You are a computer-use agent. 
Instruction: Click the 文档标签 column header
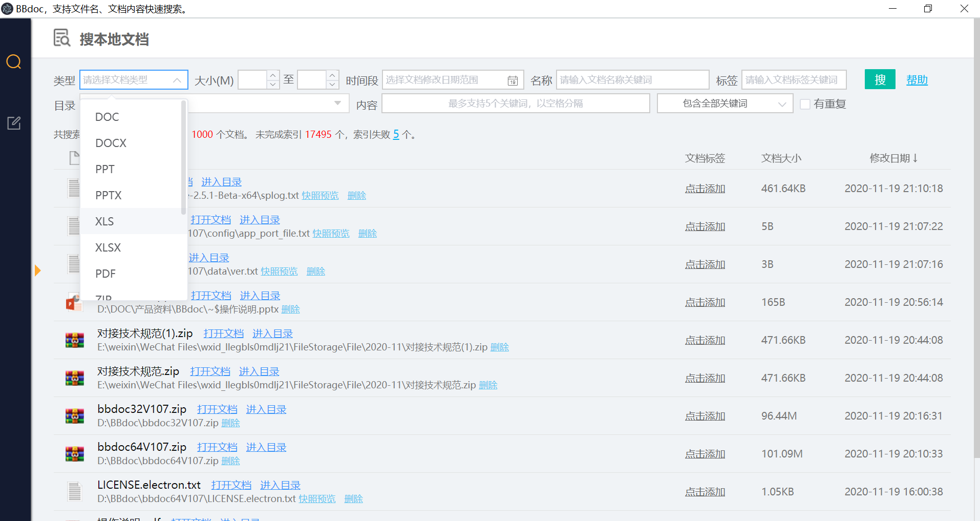click(705, 158)
